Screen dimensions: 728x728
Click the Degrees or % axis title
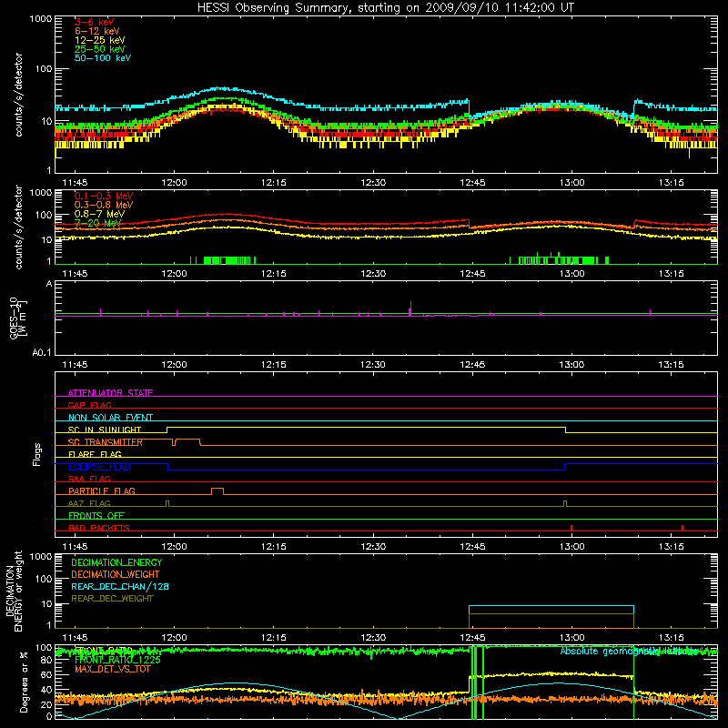click(24, 682)
